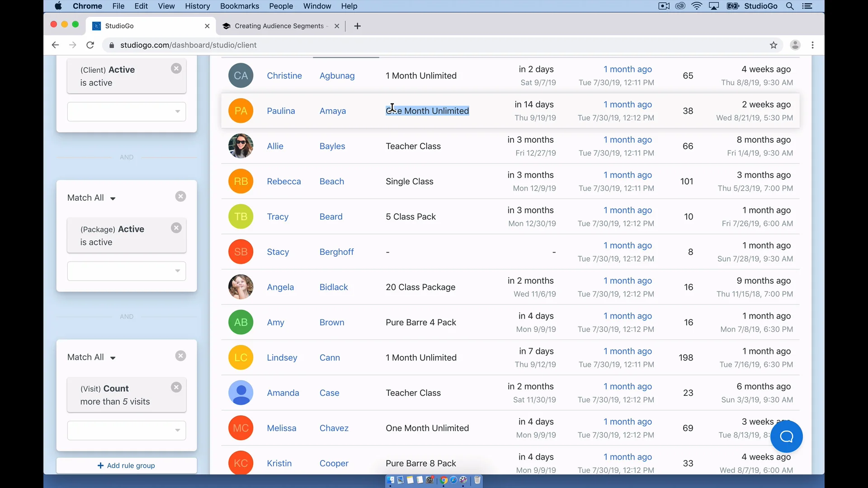Close the Creating Audience Segments tab
Image resolution: width=868 pixels, height=488 pixels.
tap(337, 26)
